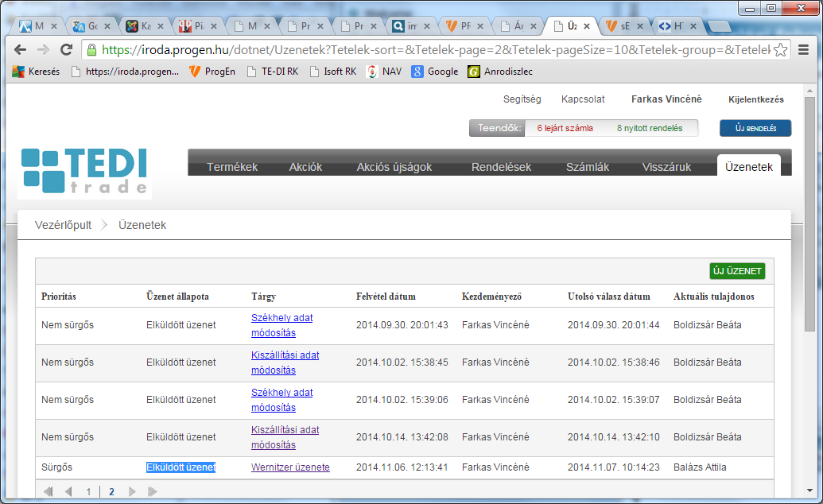Click the Prioritás column header
The image size is (823, 504).
59,297
